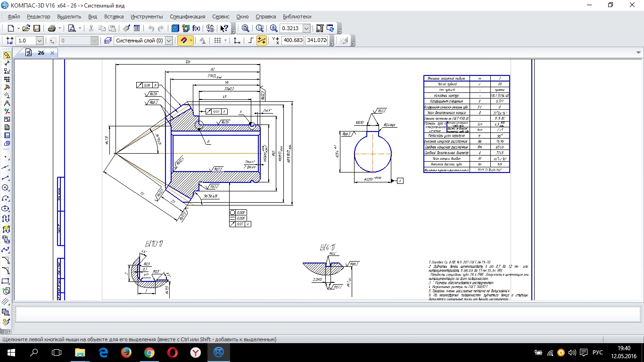Open the dropdown arrow next to New document
Image resolution: width=644 pixels, height=362 pixels.
click(18, 28)
